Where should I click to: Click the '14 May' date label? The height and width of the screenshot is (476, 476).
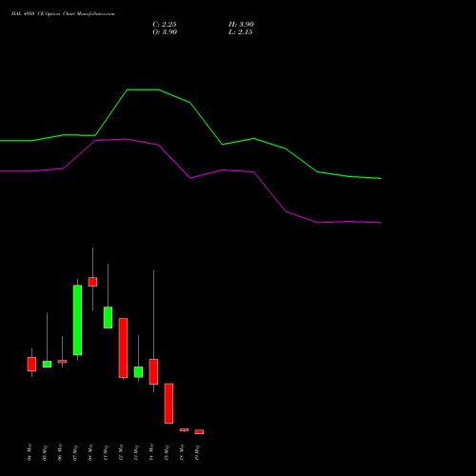coord(151,452)
